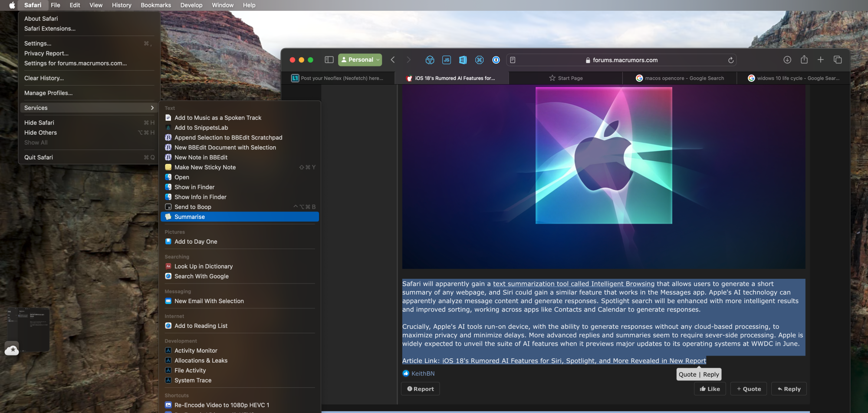Toggle the Safari sidebar
The image size is (868, 413).
click(329, 60)
